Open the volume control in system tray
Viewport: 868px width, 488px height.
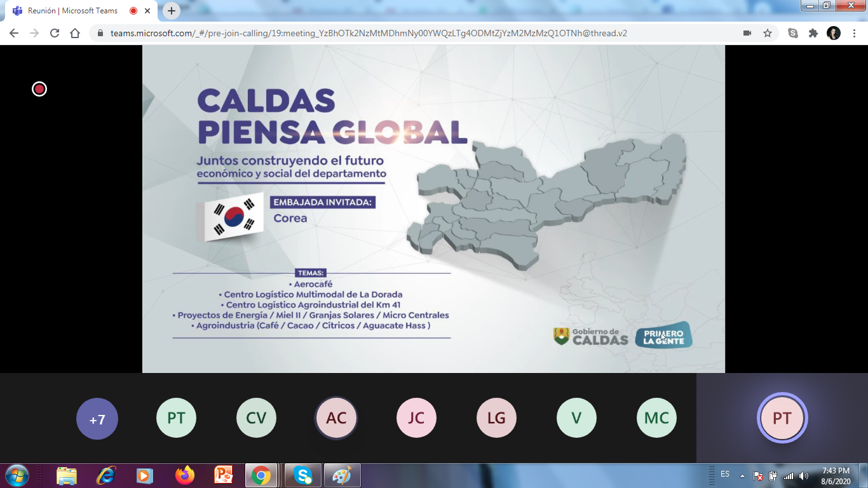coord(804,475)
